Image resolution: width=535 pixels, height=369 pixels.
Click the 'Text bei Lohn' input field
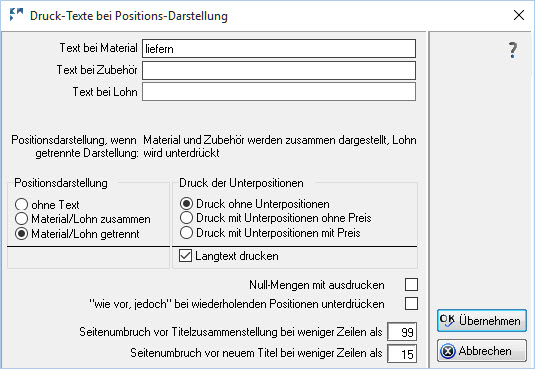pyautogui.click(x=279, y=91)
